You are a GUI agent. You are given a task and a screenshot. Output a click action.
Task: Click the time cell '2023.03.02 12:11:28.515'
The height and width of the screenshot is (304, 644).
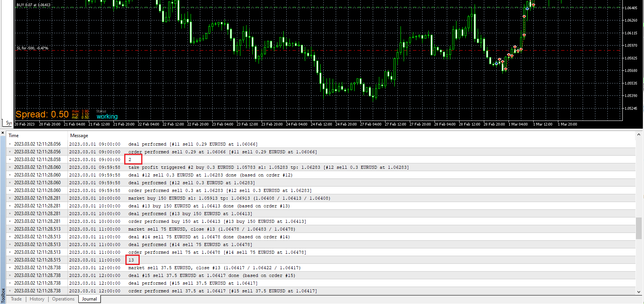pyautogui.click(x=37, y=260)
